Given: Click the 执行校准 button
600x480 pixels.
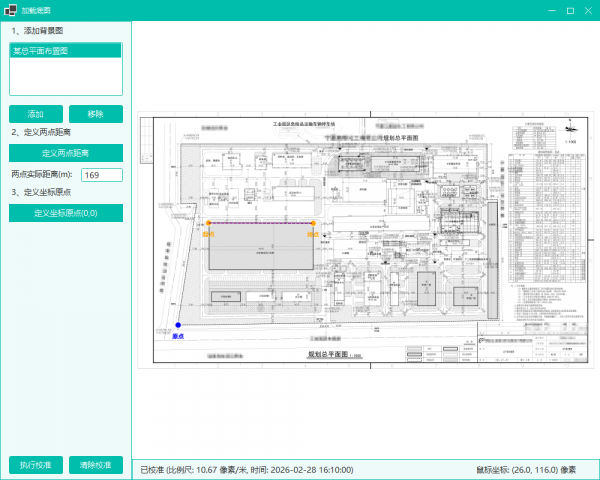Looking at the screenshot, I should point(36,465).
